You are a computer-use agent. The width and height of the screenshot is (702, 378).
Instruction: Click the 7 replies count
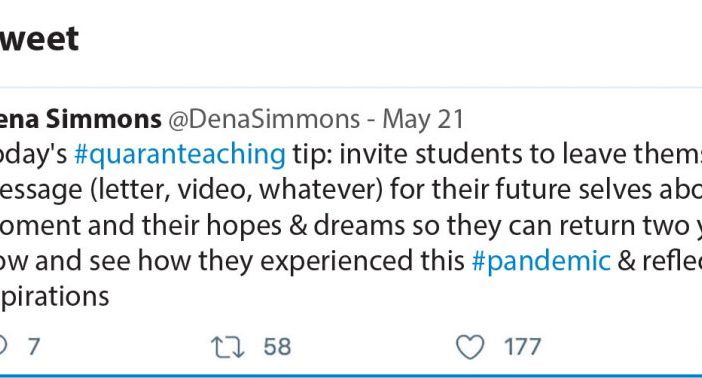(x=34, y=347)
